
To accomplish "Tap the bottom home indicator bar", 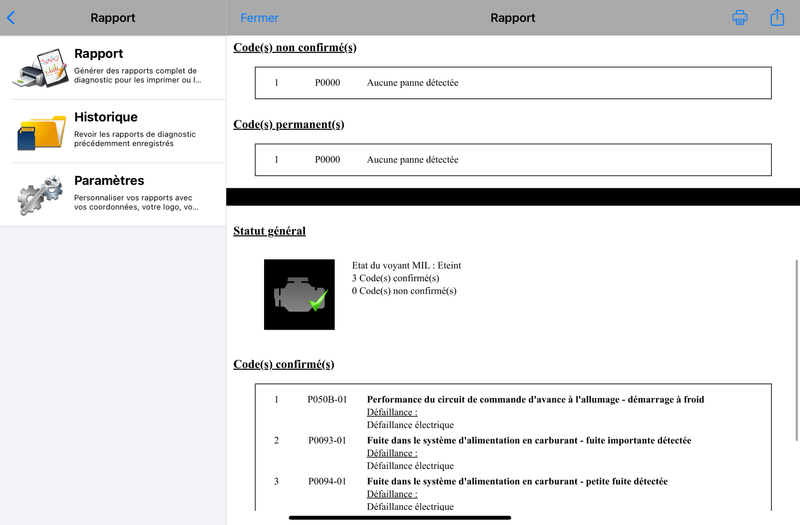I will coord(400,517).
